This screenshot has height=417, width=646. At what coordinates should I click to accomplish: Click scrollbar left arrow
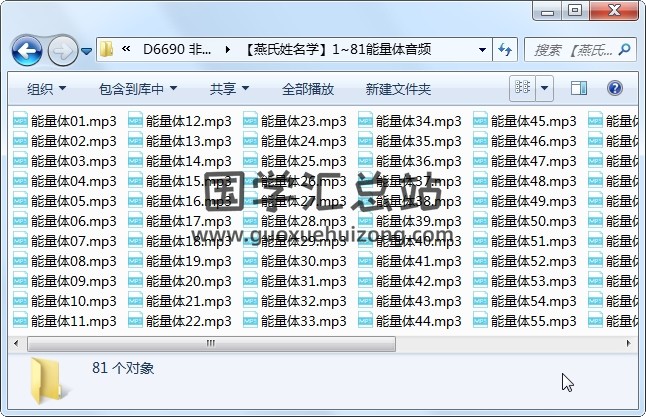[16, 343]
